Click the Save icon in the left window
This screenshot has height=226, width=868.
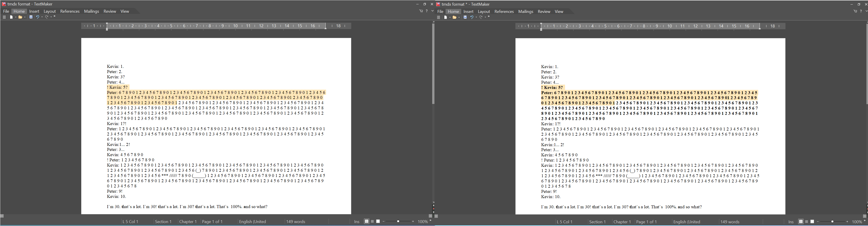coord(31,17)
